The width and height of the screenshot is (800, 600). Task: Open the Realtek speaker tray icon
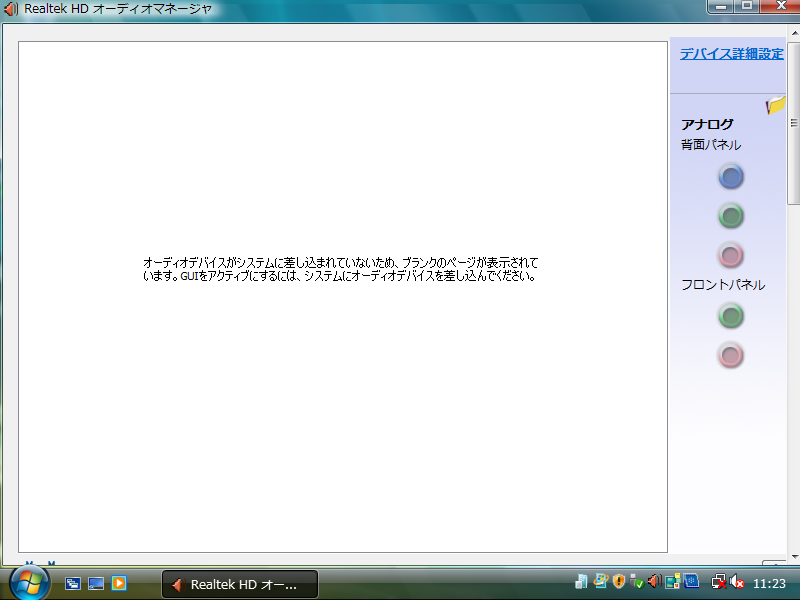tap(655, 581)
